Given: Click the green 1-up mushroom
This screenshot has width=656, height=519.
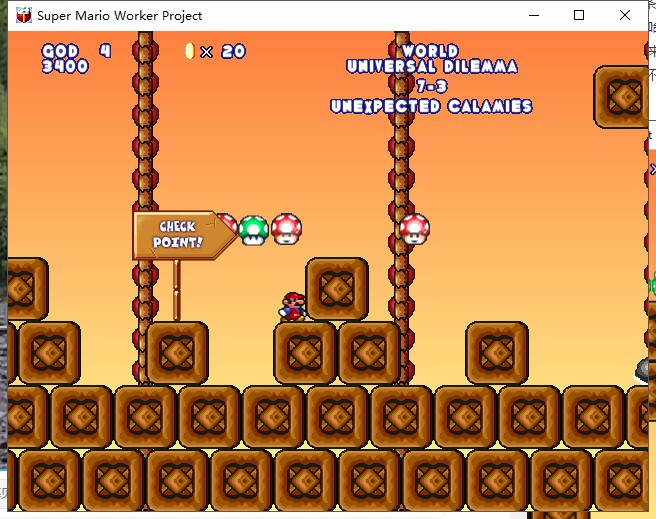Looking at the screenshot, I should coord(254,230).
